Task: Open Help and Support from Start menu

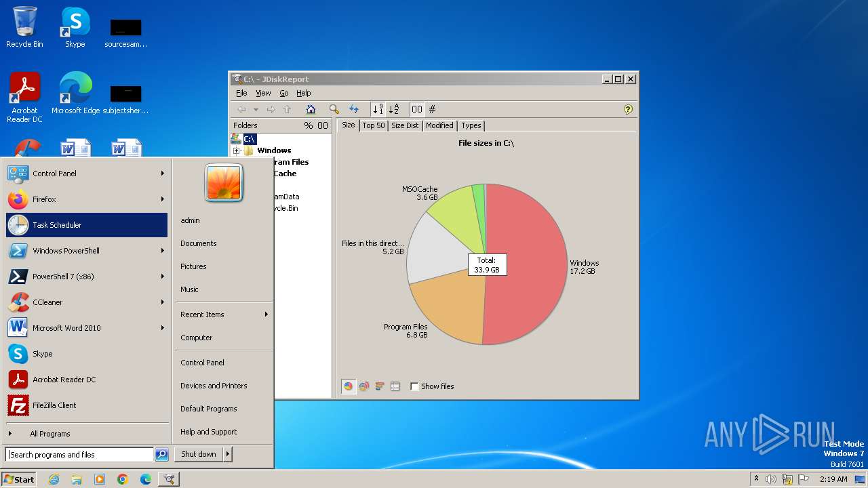Action: tap(209, 432)
